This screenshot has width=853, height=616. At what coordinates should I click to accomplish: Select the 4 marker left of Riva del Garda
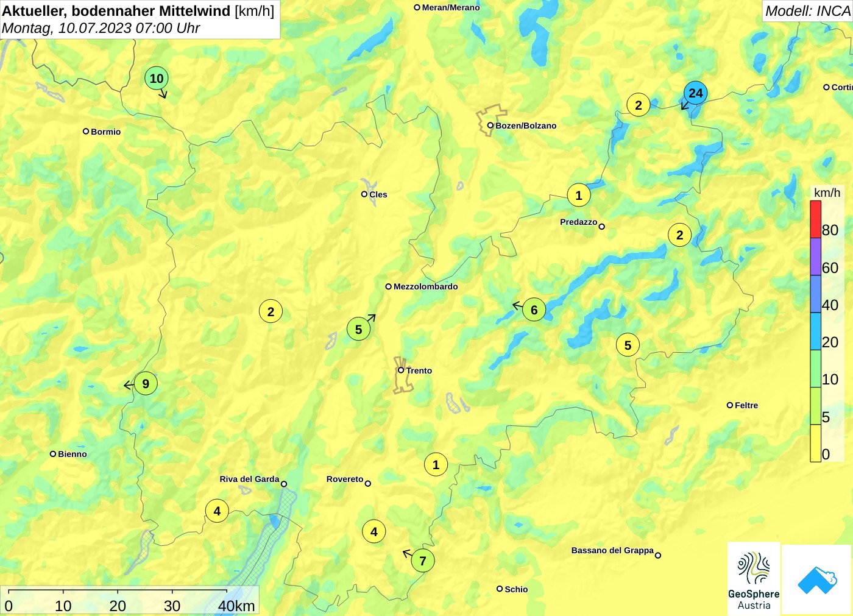tap(217, 511)
